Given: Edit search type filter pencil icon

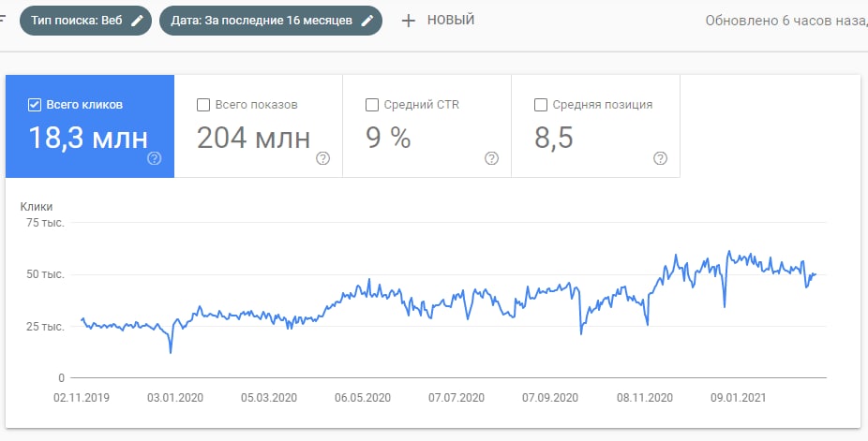Looking at the screenshot, I should 137,21.
